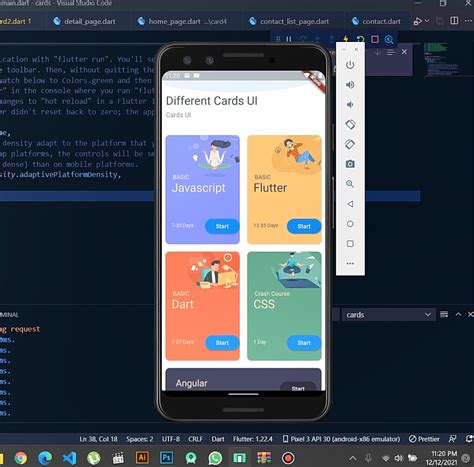Open the Dart DevTools widget inspector icon
This screenshot has width=474, height=467.
coord(389,39)
